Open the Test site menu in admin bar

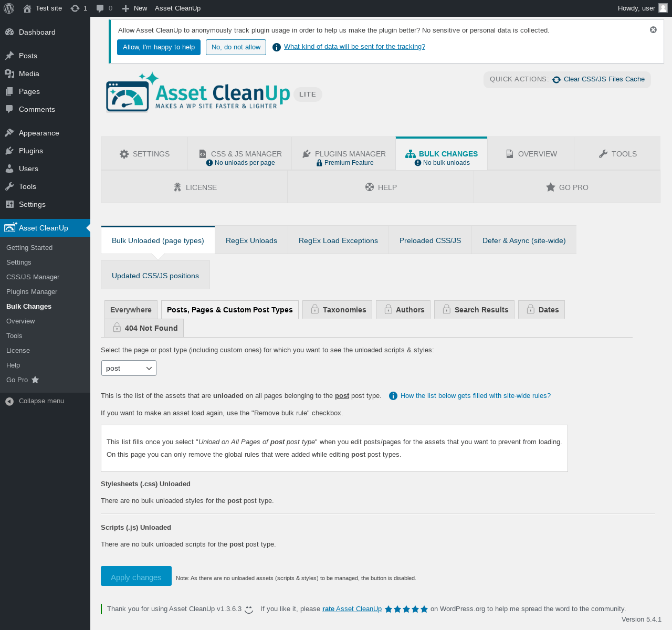(x=43, y=8)
